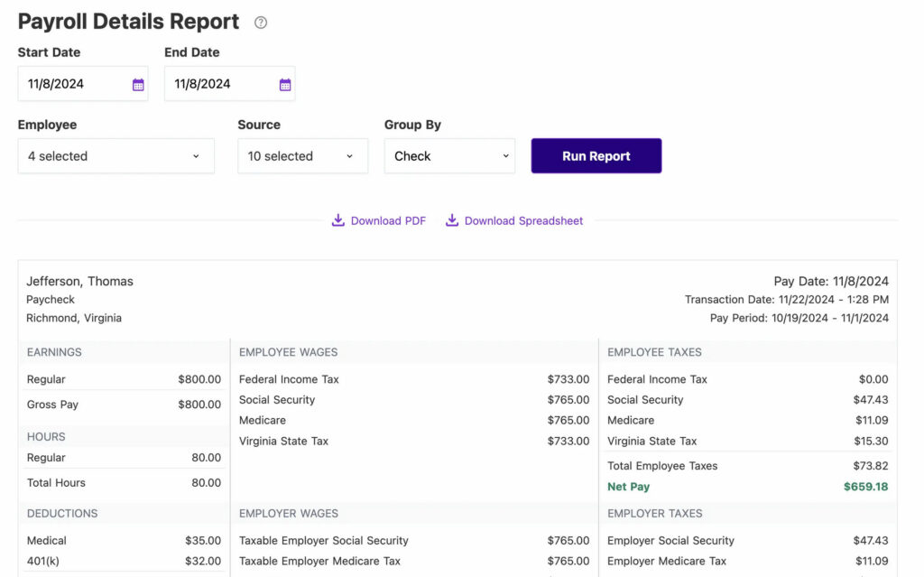The height and width of the screenshot is (577, 924).
Task: Click the EMPLOYER TAXES section header
Action: coord(655,513)
